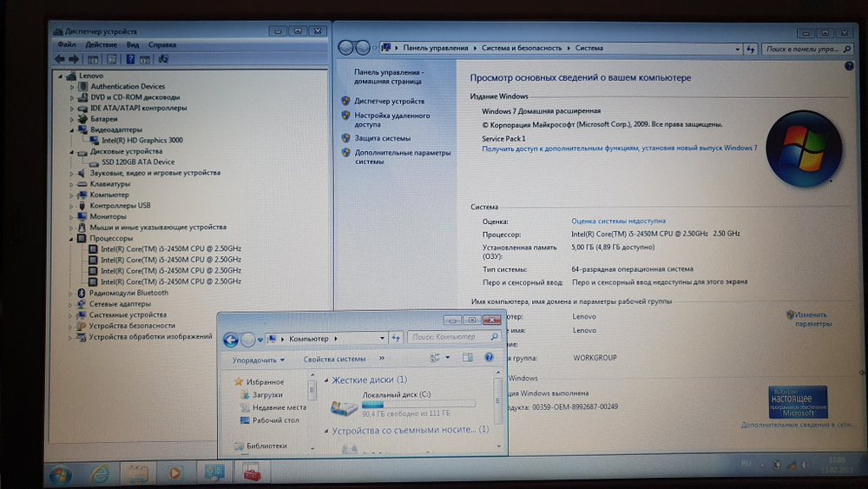Open Windows Explorer folder on taskbar
868x489 pixels.
point(137,473)
